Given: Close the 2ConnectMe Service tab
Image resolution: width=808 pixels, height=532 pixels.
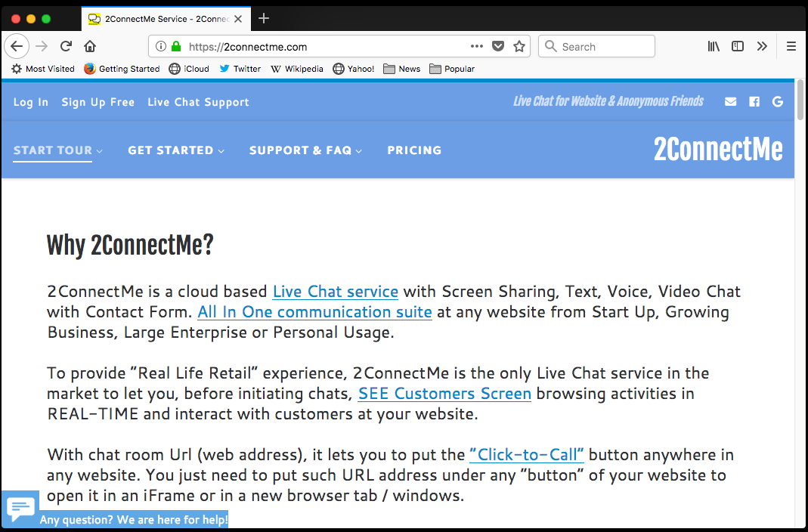Looking at the screenshot, I should tap(238, 19).
